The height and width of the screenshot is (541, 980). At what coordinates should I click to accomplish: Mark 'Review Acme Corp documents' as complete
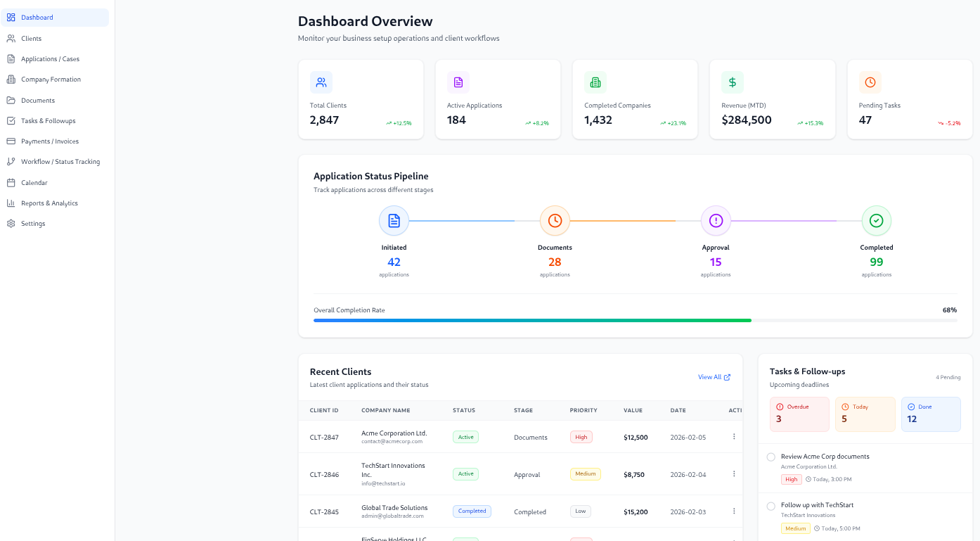click(771, 457)
